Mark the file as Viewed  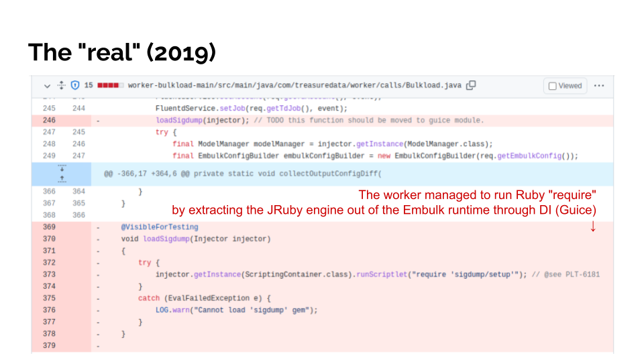(x=566, y=86)
